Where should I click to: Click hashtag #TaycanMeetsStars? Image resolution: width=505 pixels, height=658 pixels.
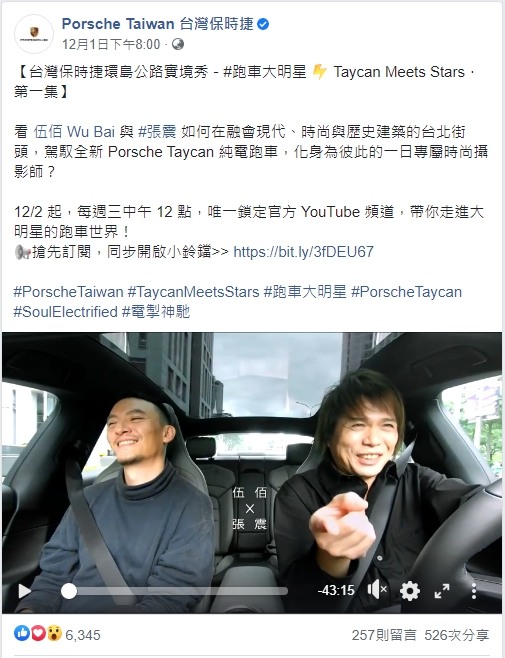[194, 292]
